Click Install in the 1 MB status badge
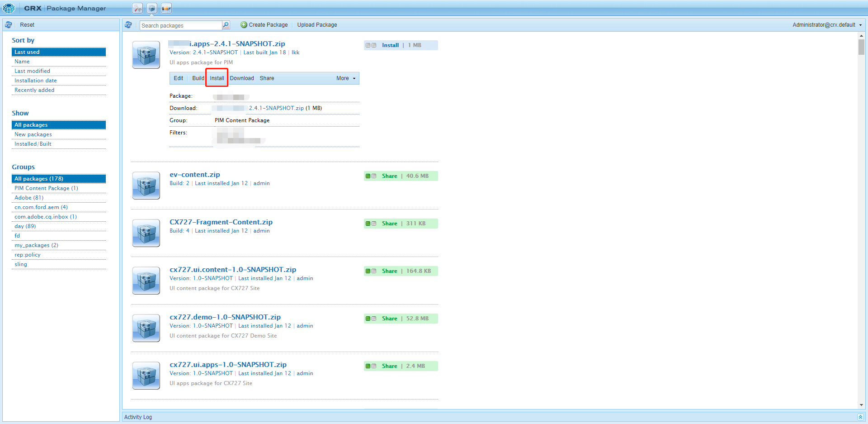The width and height of the screenshot is (868, 424). 390,45
